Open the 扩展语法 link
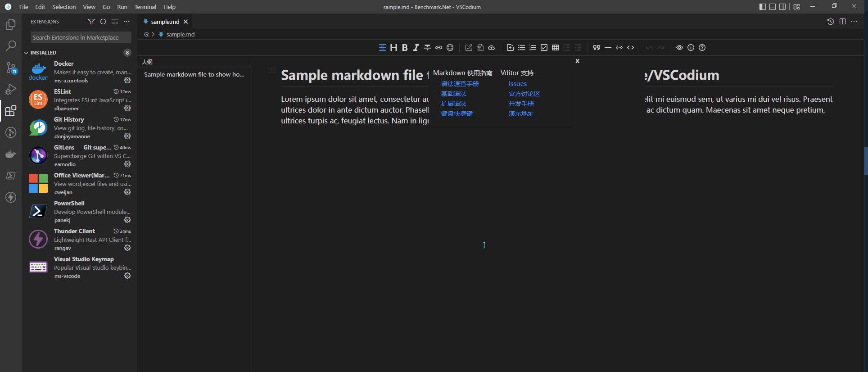The width and height of the screenshot is (868, 372). coord(453,104)
